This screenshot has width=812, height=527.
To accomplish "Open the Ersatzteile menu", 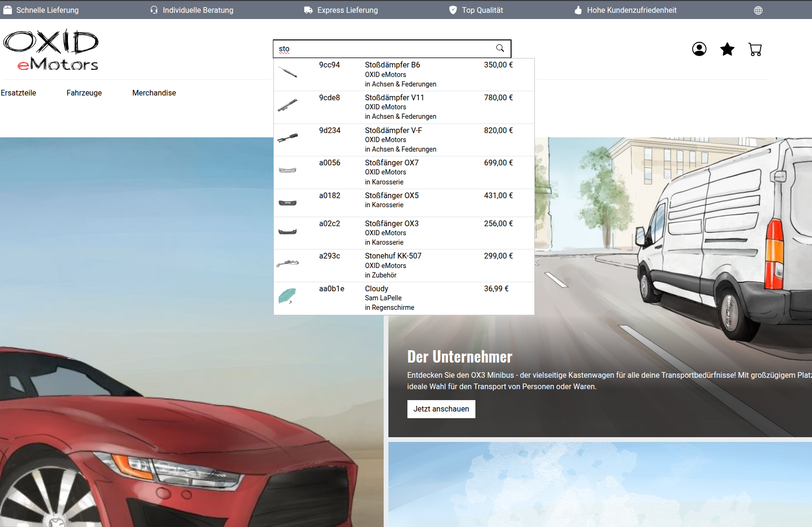I will [x=19, y=93].
